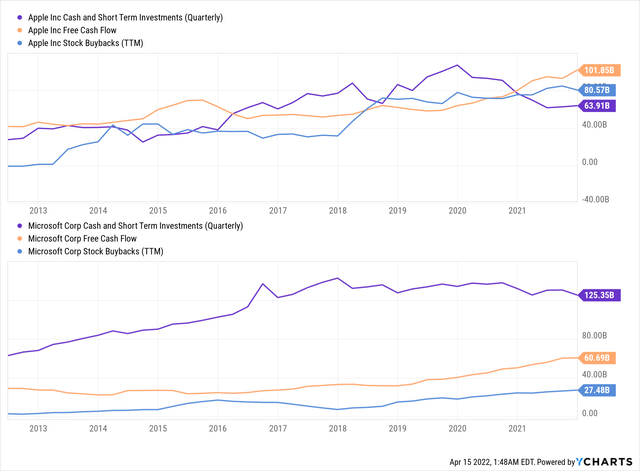Click the 'Apr 15 2022, 1:48AM EDT' timestamp
640x471 pixels.
coord(492,462)
